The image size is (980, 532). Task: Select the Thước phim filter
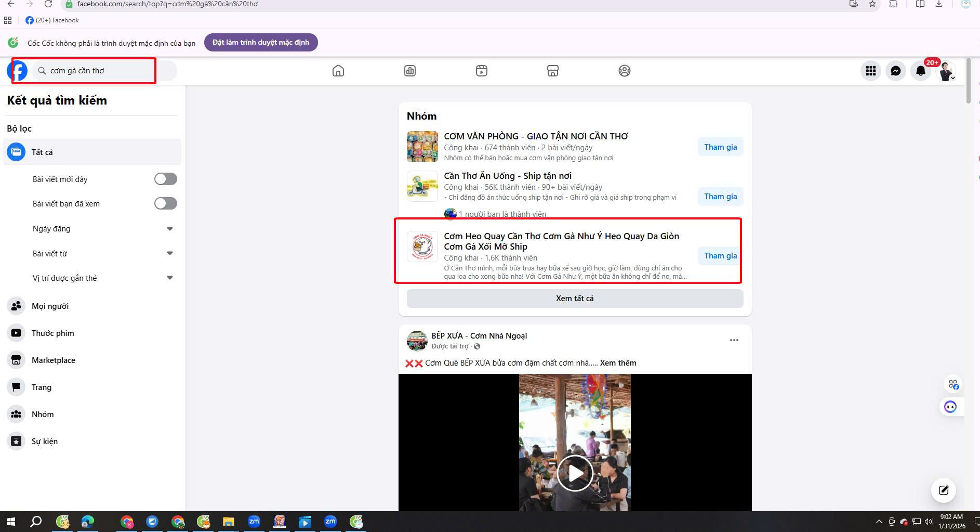(92, 333)
